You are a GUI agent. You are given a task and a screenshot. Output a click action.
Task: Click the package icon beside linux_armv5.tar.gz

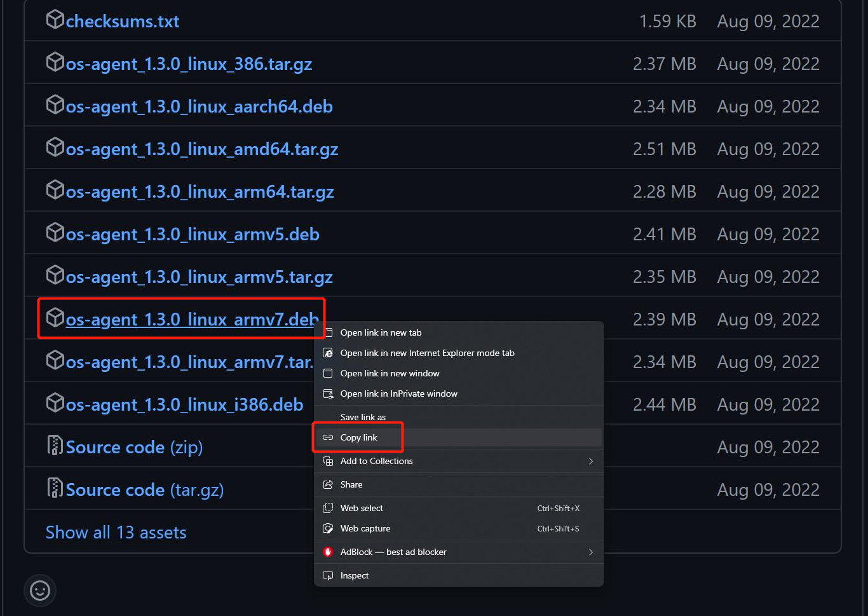55,275
